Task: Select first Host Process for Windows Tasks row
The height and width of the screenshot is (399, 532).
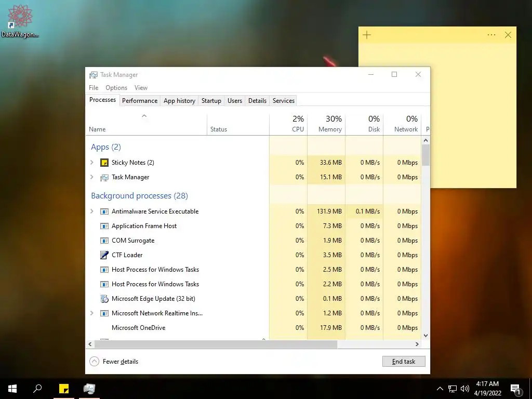Action: [x=253, y=270]
